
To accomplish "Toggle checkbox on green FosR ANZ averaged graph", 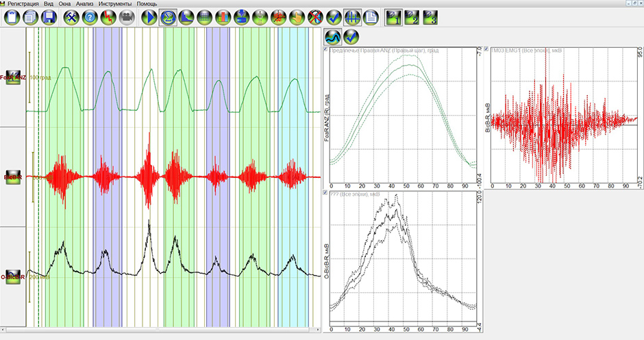I will click(325, 50).
